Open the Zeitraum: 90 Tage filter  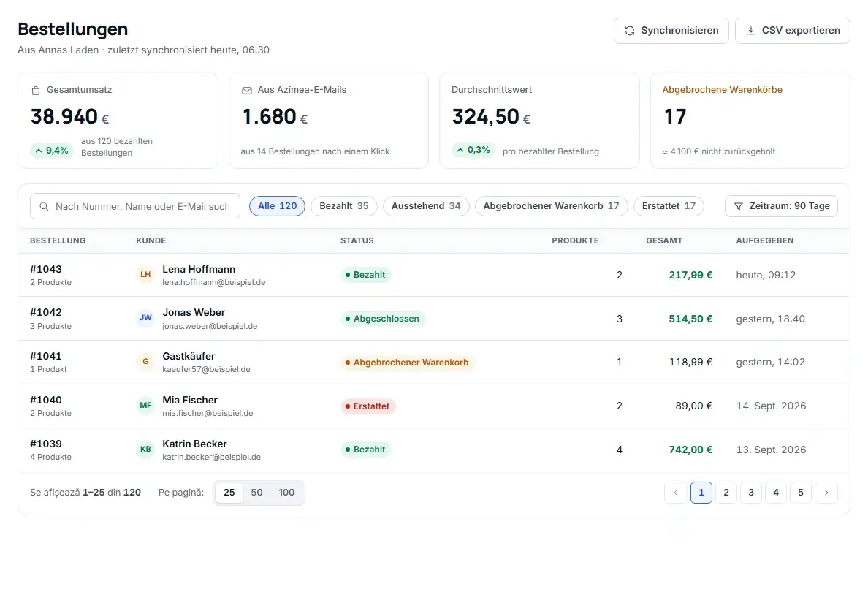[781, 207]
